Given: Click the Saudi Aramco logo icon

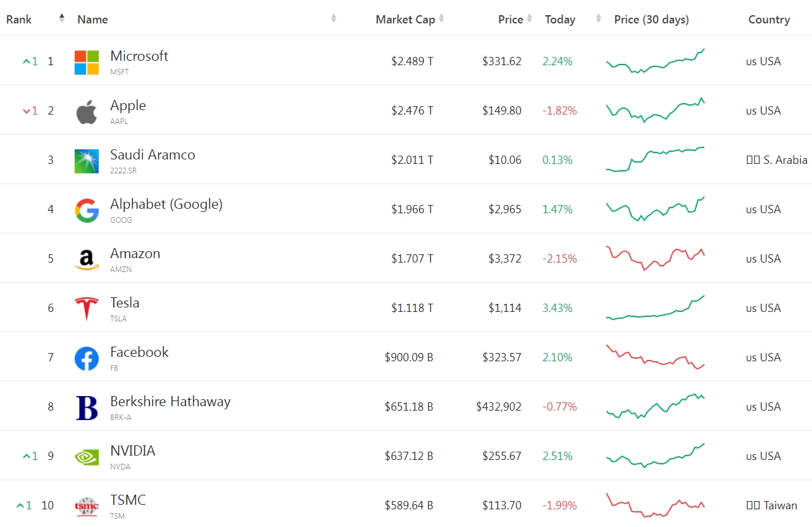Looking at the screenshot, I should [87, 161].
